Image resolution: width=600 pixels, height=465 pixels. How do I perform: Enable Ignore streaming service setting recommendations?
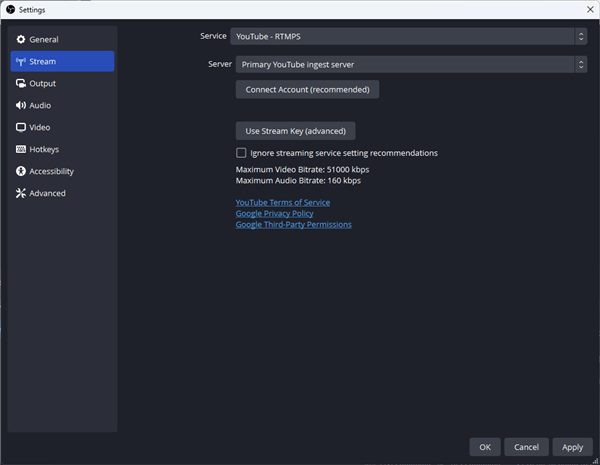(x=241, y=153)
